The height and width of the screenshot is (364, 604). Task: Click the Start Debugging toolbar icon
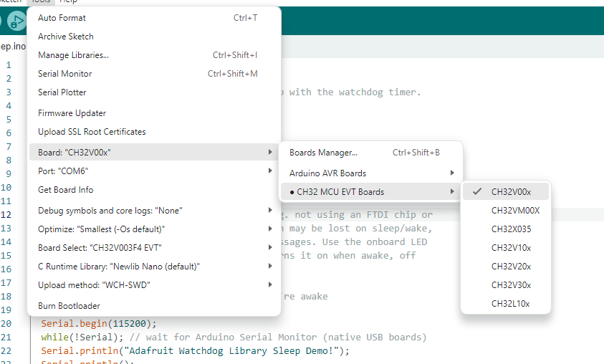pos(16,21)
